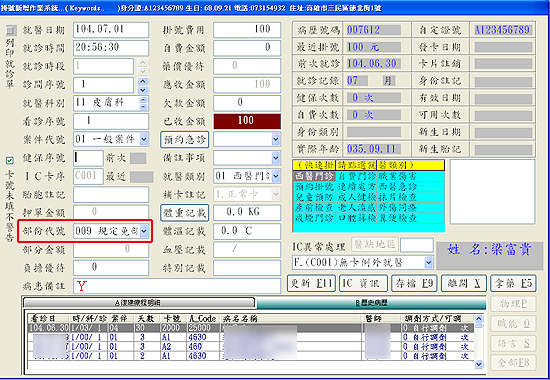Screen dimensions: 550x380
Task: Click the IC 資訊 button
Action: 363,284
